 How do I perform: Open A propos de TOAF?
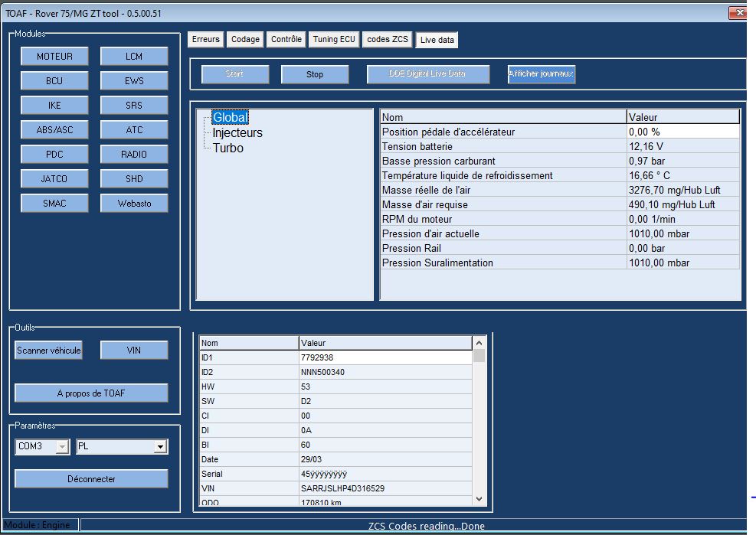[x=91, y=393]
